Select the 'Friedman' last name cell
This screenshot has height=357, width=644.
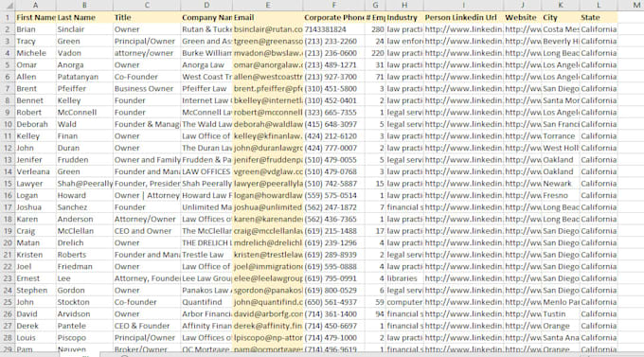pyautogui.click(x=84, y=267)
